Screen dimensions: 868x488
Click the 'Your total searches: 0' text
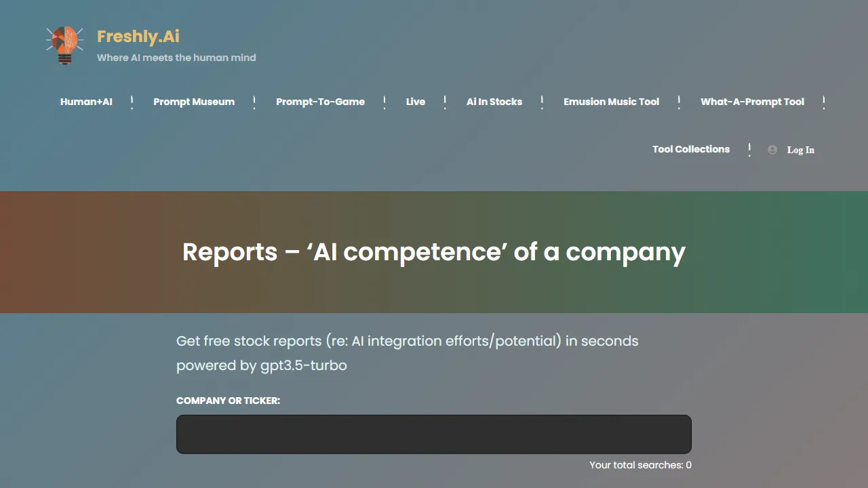pyautogui.click(x=640, y=465)
